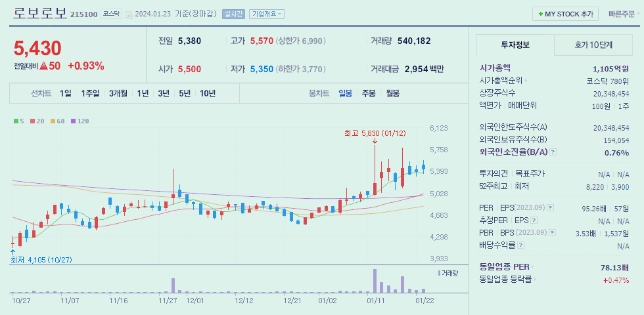The image size is (644, 315).
Task: Click the 최고 5,830 (01/12) chart marker
Action: [375, 133]
